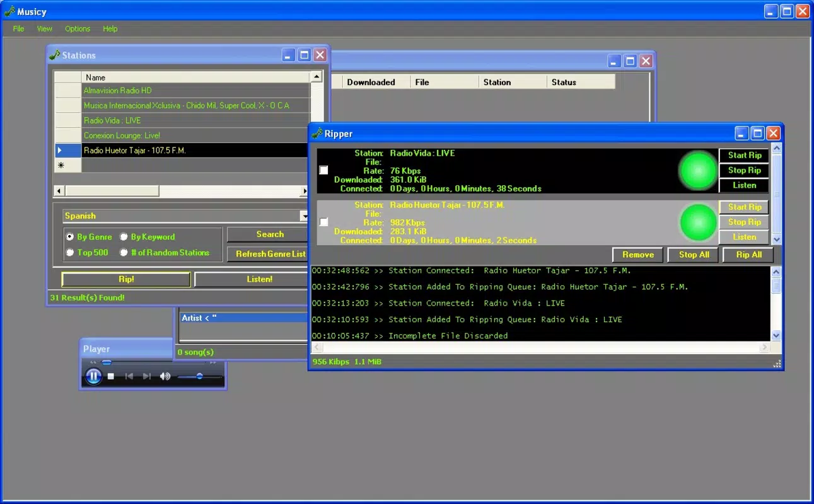
Task: Open the Help menu
Action: pyautogui.click(x=110, y=28)
